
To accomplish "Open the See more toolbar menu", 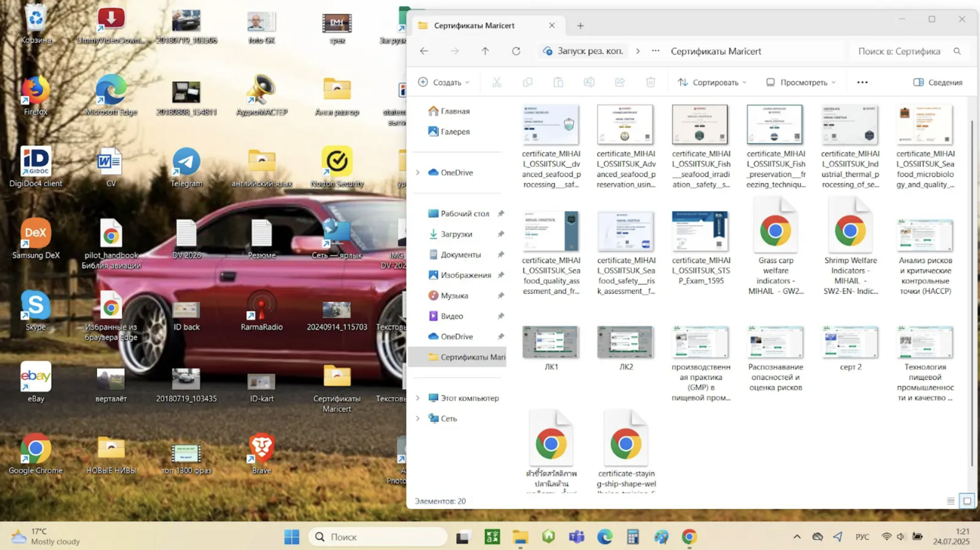I will pos(862,82).
